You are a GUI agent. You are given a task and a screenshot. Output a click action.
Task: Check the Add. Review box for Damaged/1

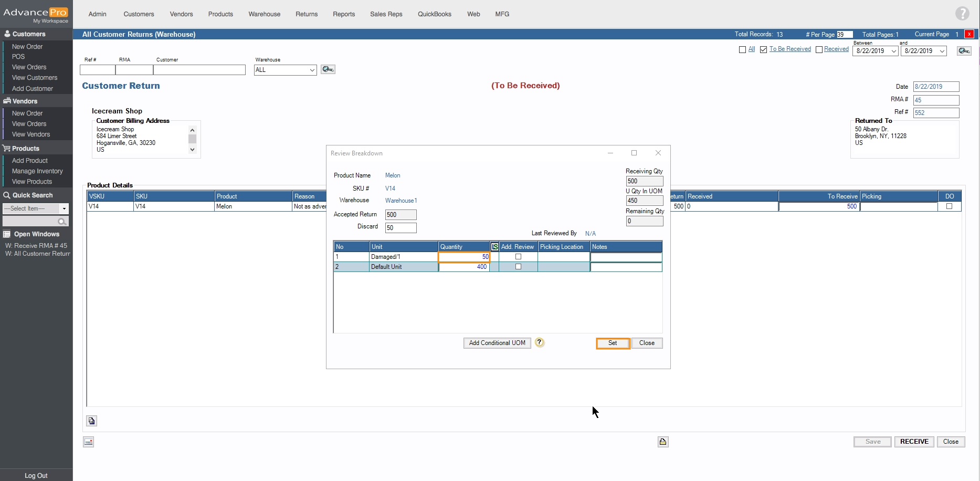518,257
